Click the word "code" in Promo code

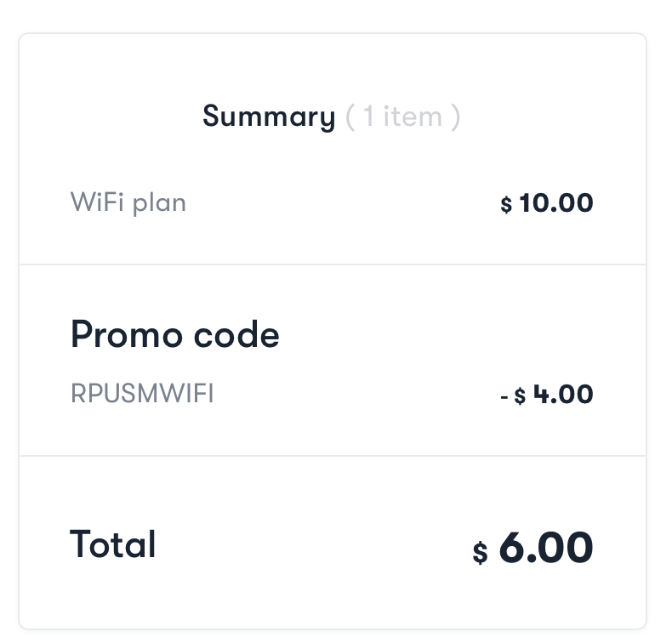(x=236, y=335)
